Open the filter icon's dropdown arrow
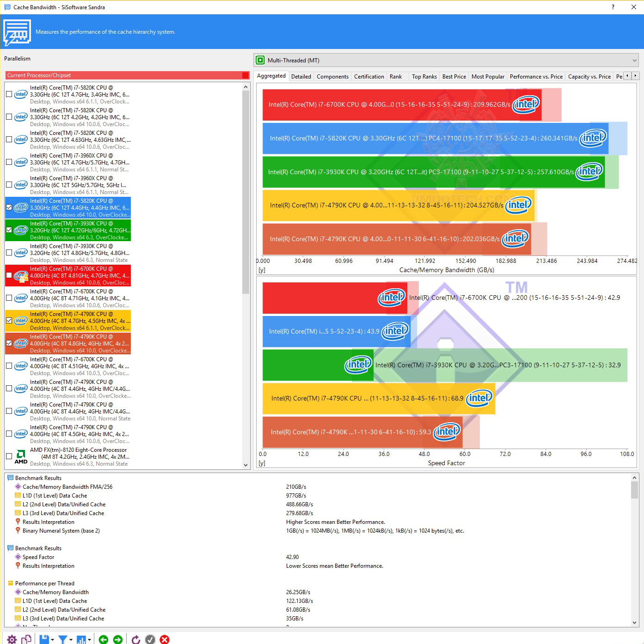Screen dimensions: 644x644 [71, 640]
